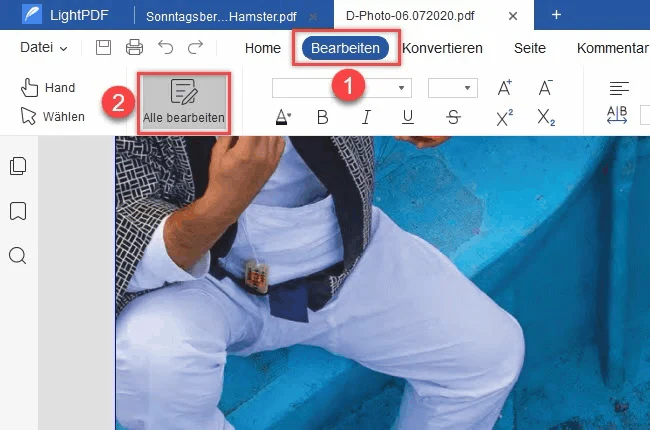The width and height of the screenshot is (650, 430).
Task: Redo the last action
Action: click(195, 48)
